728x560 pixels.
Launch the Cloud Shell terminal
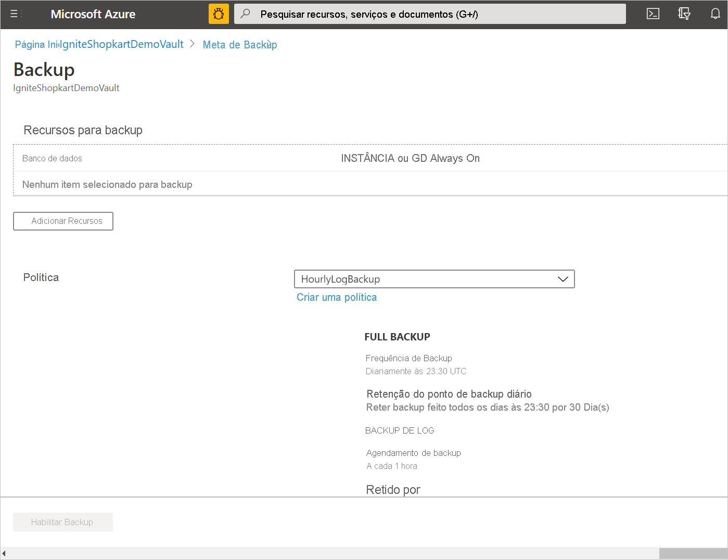pos(653,14)
